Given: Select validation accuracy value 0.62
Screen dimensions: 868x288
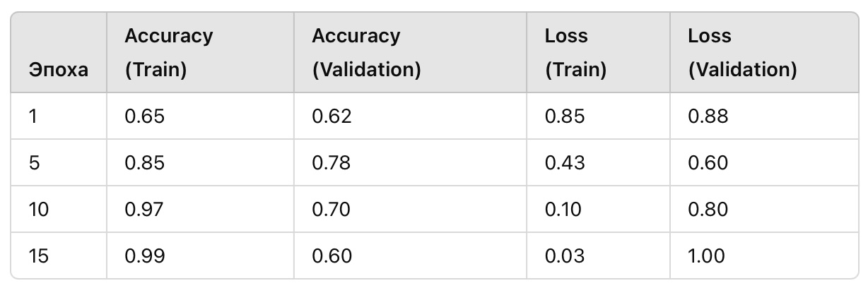Looking at the screenshot, I should click(x=332, y=116).
